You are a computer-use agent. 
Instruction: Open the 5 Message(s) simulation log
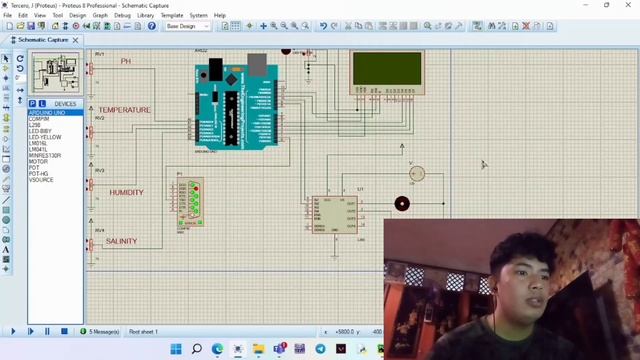pos(100,332)
